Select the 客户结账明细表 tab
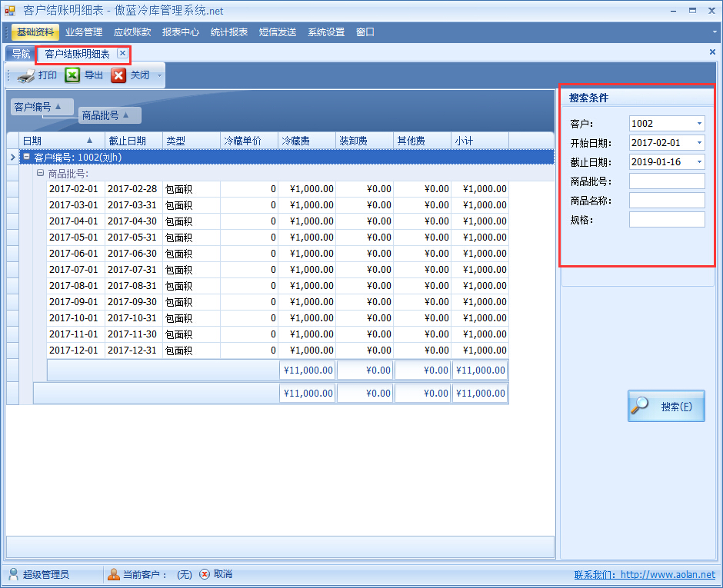 (x=77, y=54)
